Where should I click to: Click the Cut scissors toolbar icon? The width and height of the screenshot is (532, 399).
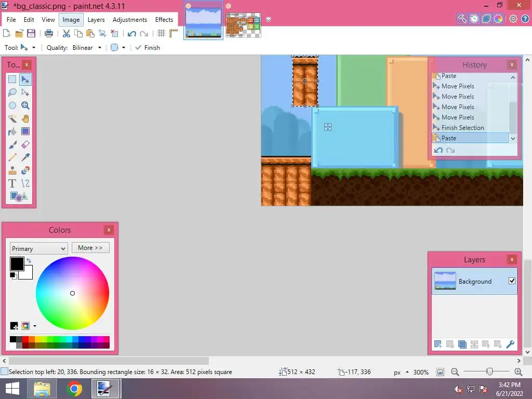66,33
